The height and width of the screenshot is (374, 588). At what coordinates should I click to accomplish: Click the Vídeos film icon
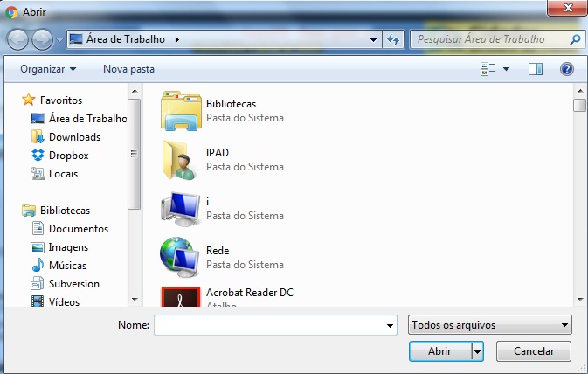(38, 301)
